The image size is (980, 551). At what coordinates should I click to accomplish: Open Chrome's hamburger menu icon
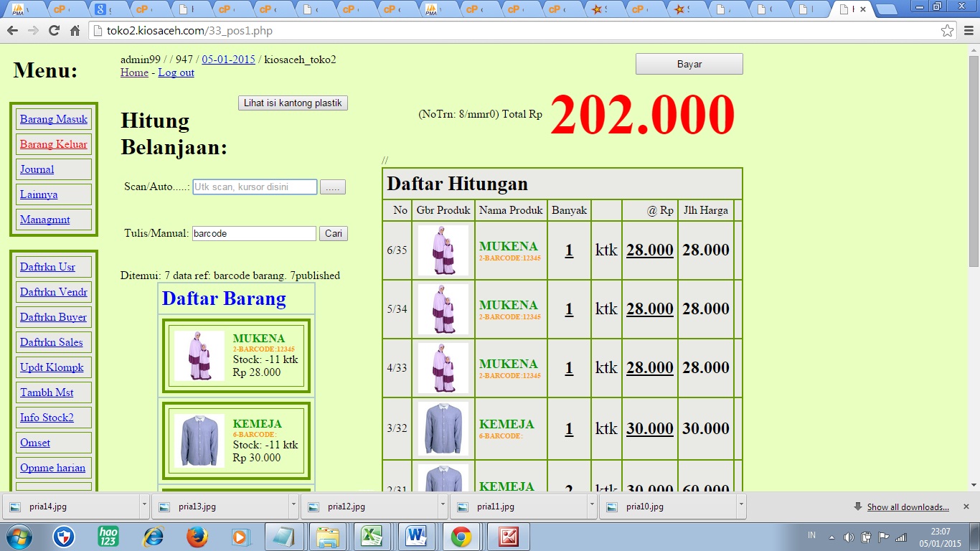969,31
